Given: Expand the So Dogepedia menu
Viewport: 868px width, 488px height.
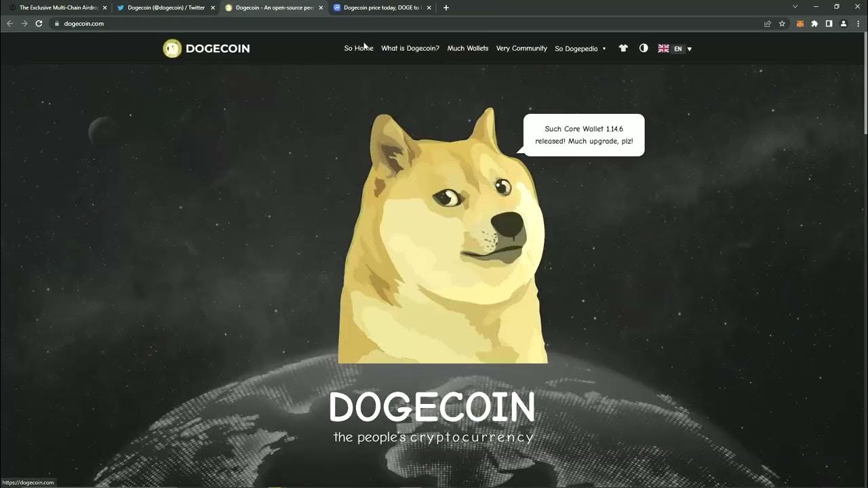Looking at the screenshot, I should [x=580, y=49].
